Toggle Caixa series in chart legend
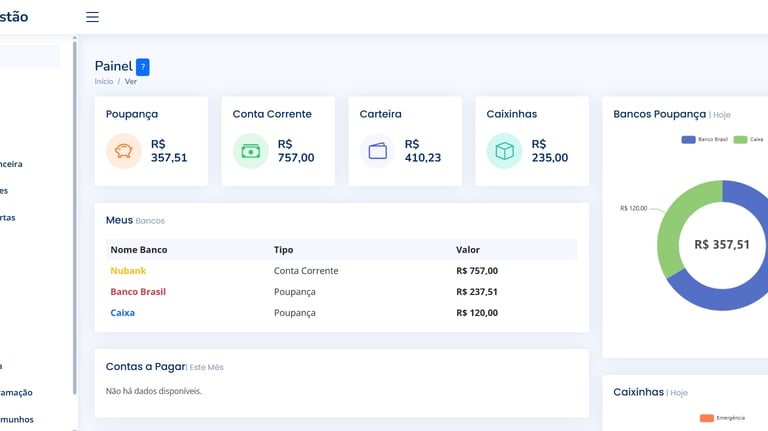Screen dimensions: 768x431 click(749, 140)
